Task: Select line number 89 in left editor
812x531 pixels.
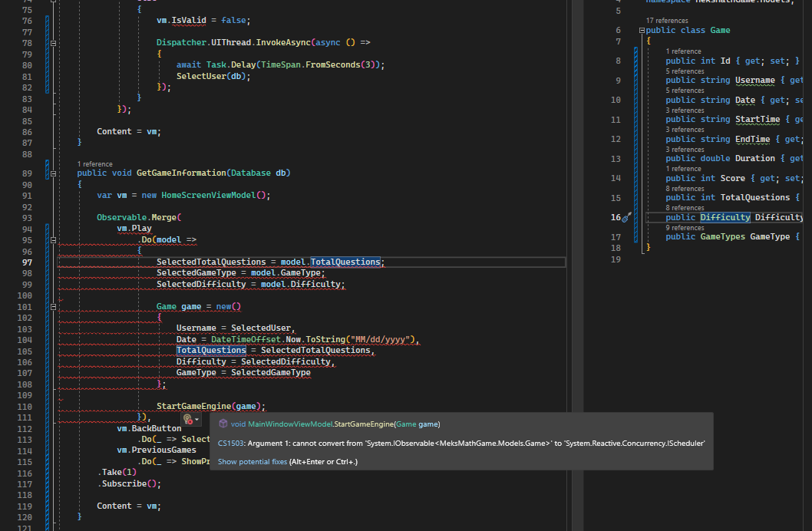Action: [27, 173]
